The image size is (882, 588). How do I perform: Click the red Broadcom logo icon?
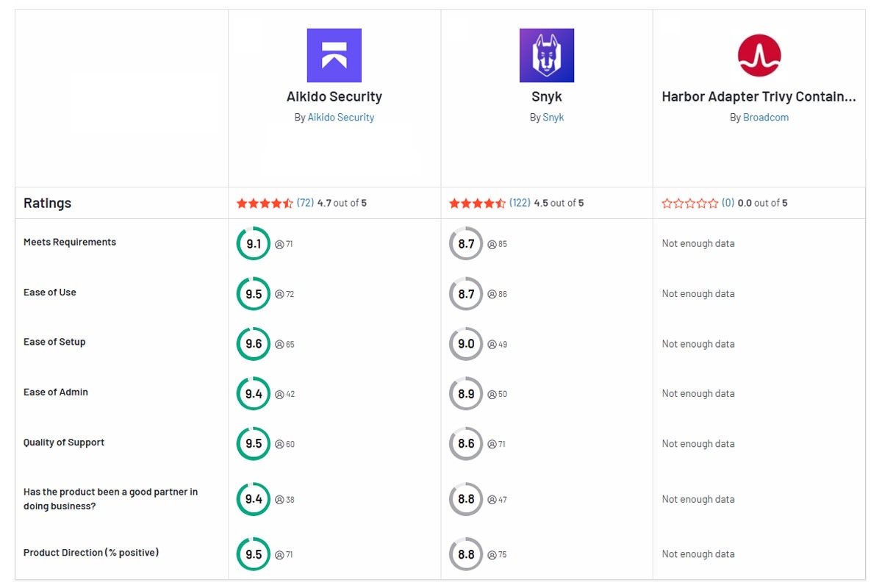pos(759,54)
